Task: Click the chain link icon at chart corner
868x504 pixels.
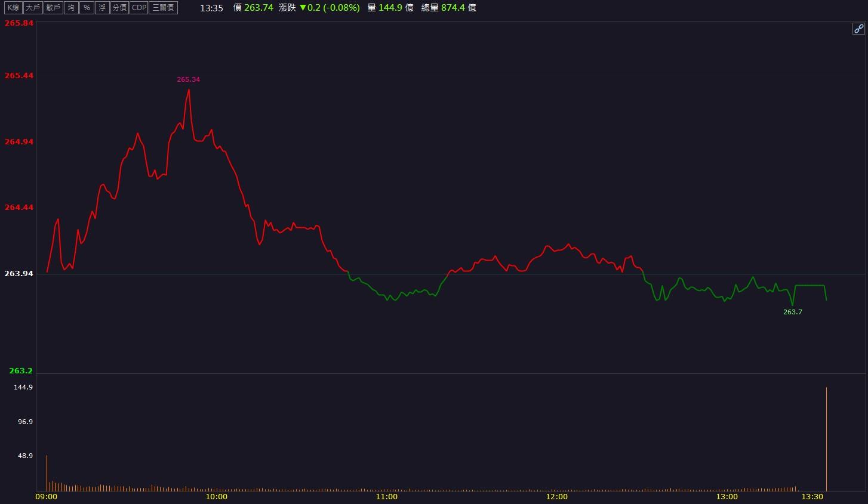Action: click(x=858, y=29)
